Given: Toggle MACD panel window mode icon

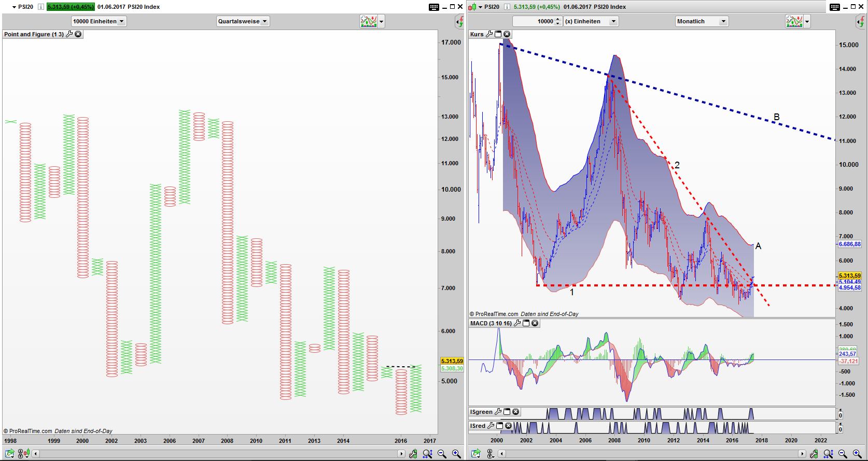Looking at the screenshot, I should click(x=526, y=323).
